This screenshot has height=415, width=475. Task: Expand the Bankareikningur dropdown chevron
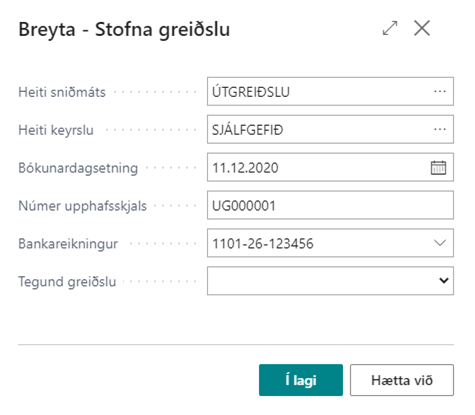click(440, 243)
